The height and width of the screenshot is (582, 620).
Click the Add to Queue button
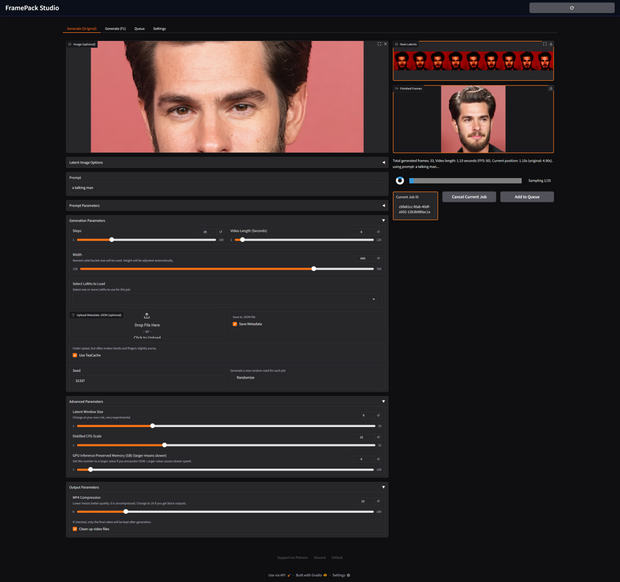pyautogui.click(x=526, y=197)
